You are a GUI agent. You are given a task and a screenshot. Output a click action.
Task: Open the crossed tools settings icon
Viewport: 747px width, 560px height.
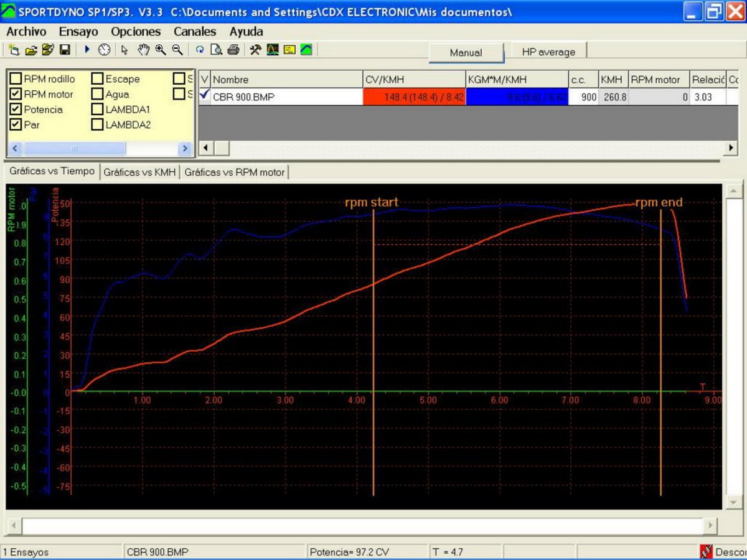pyautogui.click(x=255, y=50)
